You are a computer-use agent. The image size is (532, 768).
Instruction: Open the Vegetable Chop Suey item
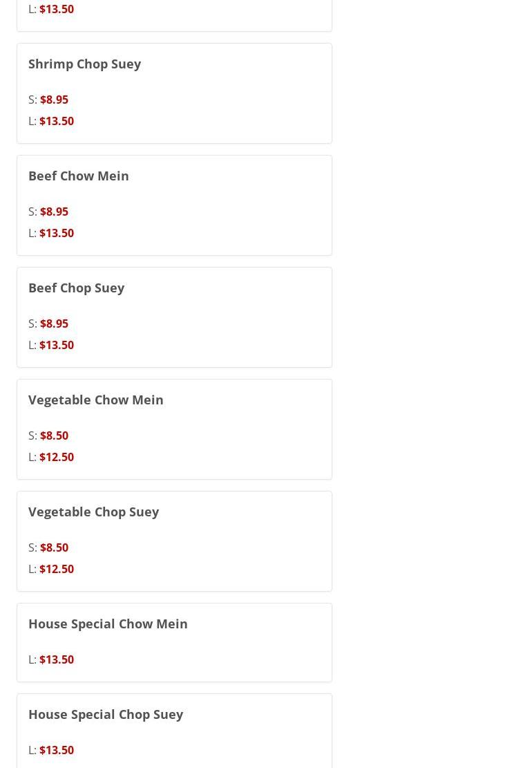point(93,512)
